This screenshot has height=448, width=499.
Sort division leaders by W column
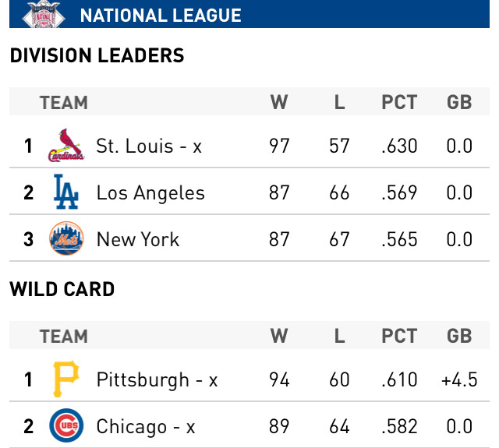(279, 102)
